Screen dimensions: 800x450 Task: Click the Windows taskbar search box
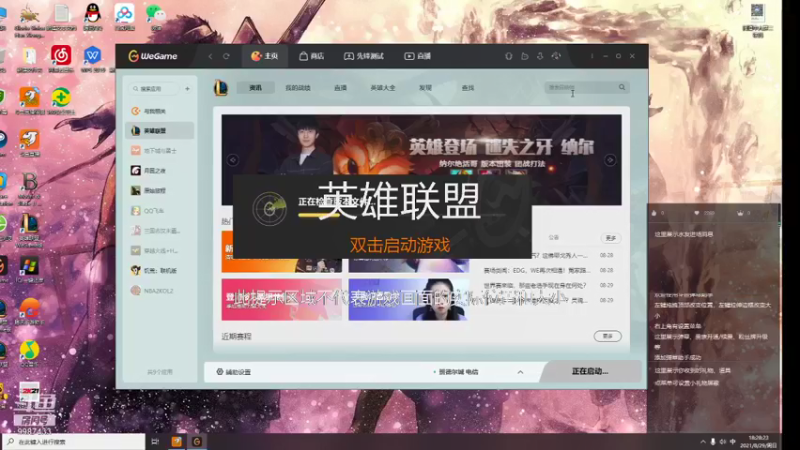coord(73,442)
